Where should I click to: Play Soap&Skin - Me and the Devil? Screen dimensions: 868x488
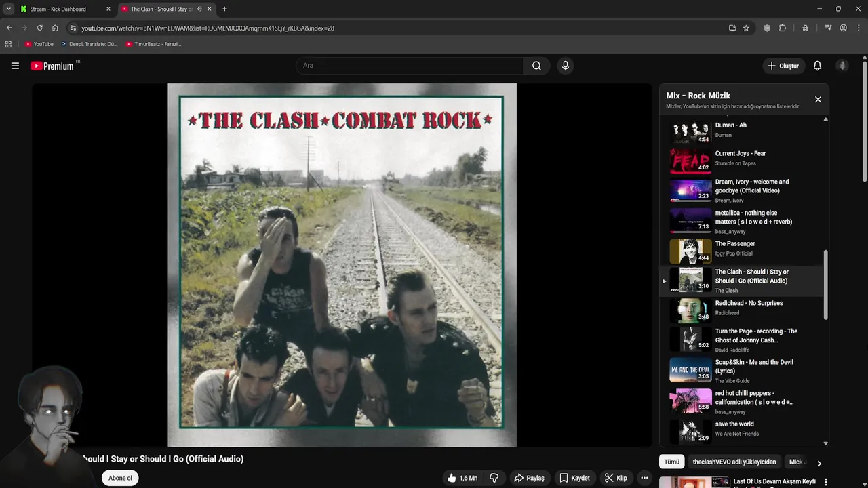[743, 371]
